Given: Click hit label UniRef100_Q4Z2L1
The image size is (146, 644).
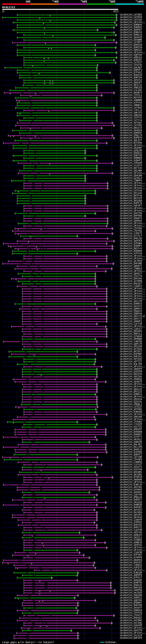Looking at the screenshot, I should point(131,538).
